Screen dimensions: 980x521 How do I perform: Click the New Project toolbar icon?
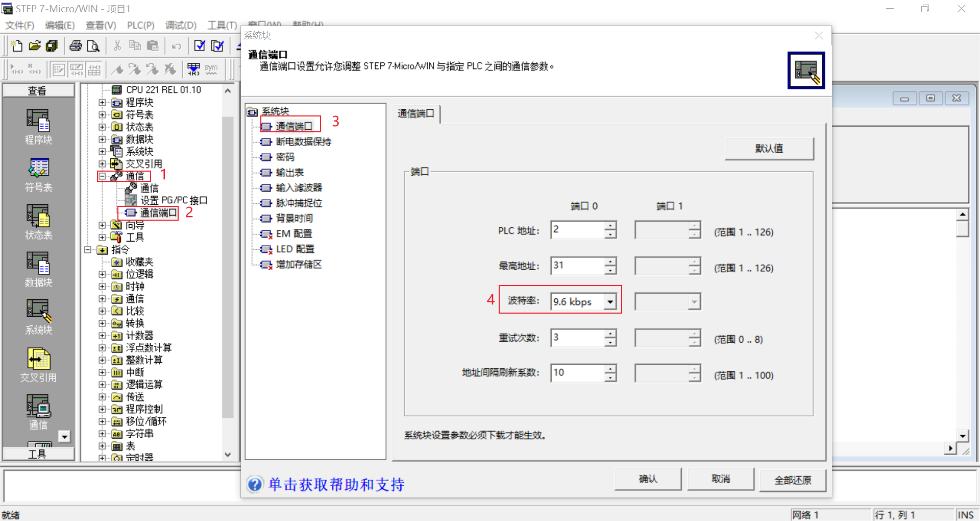coord(16,45)
